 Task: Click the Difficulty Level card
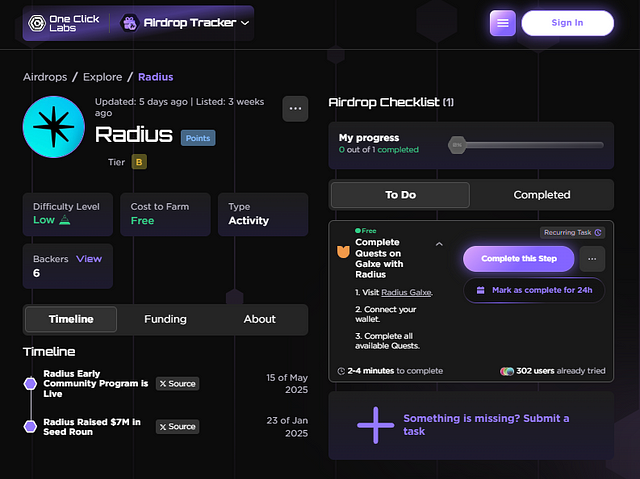point(68,214)
